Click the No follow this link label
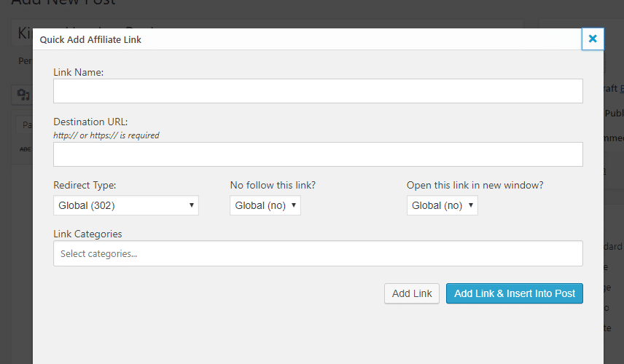 [x=273, y=185]
